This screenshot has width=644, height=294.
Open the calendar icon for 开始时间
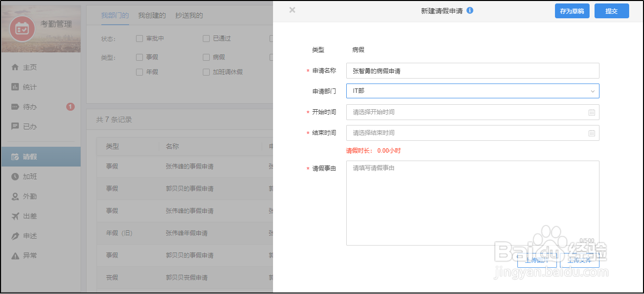click(x=592, y=112)
